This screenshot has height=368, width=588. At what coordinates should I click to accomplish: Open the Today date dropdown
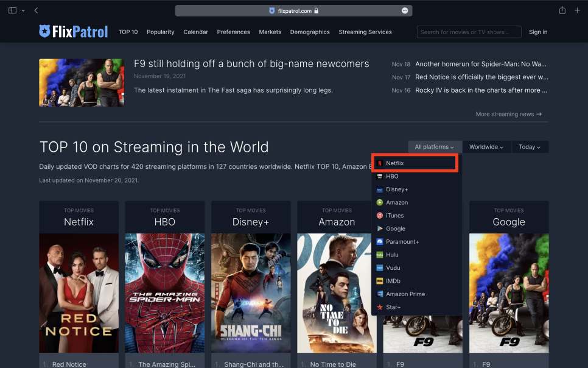tap(530, 147)
